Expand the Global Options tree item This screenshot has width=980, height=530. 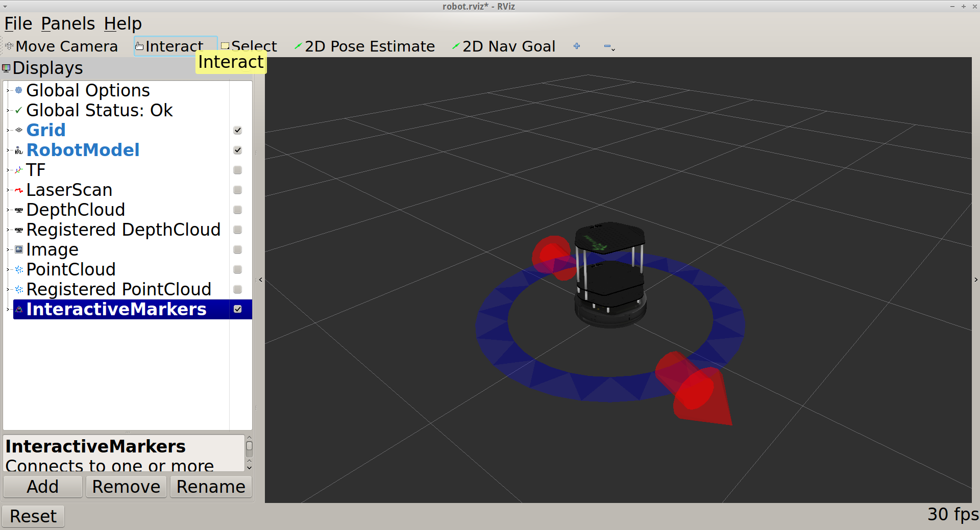tap(8, 91)
